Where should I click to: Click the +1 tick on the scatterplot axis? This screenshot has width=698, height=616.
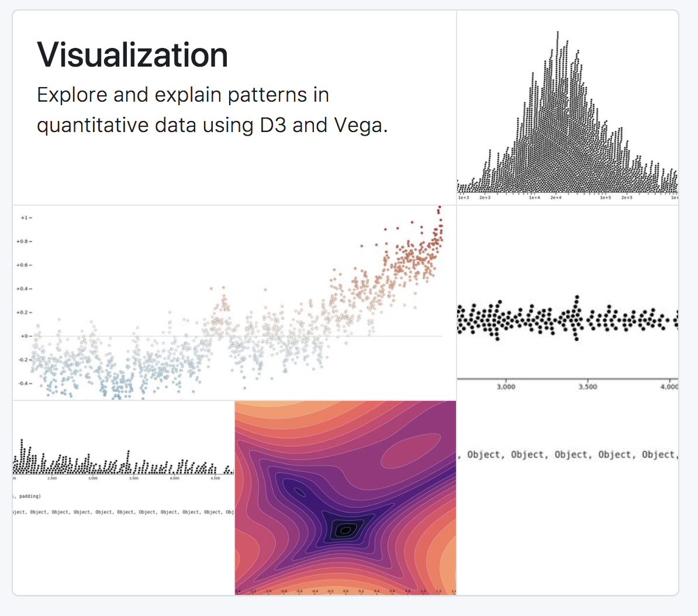coord(24,217)
